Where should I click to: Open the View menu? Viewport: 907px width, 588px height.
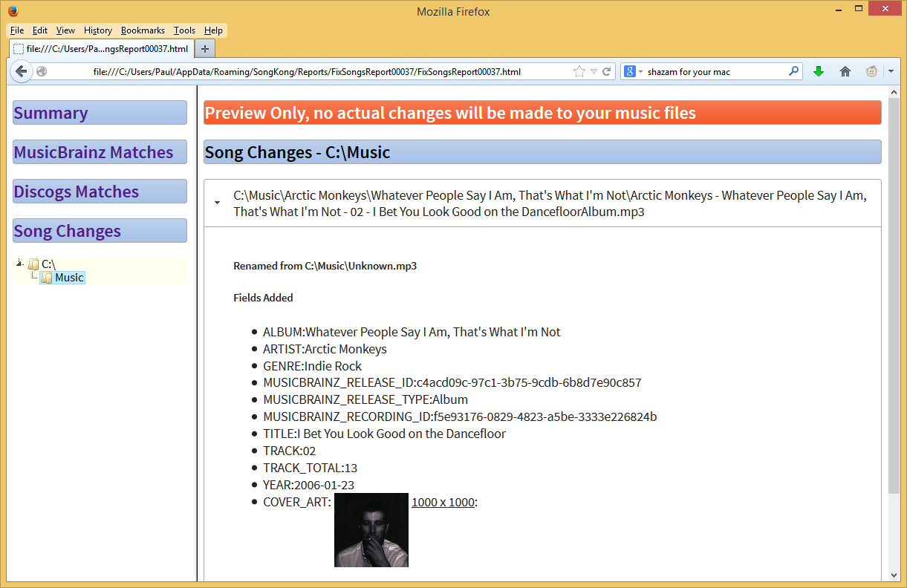(65, 30)
